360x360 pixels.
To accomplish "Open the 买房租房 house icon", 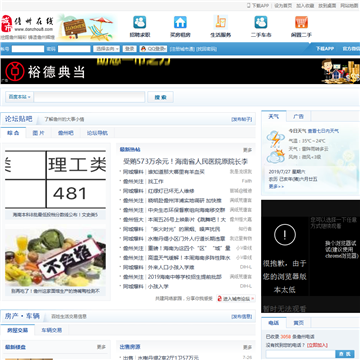I will pos(180,22).
